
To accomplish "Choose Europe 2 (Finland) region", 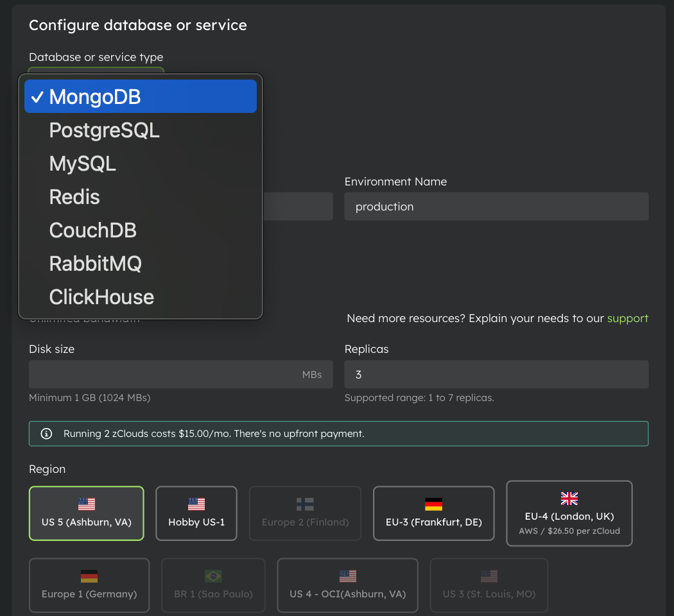I will [x=305, y=513].
